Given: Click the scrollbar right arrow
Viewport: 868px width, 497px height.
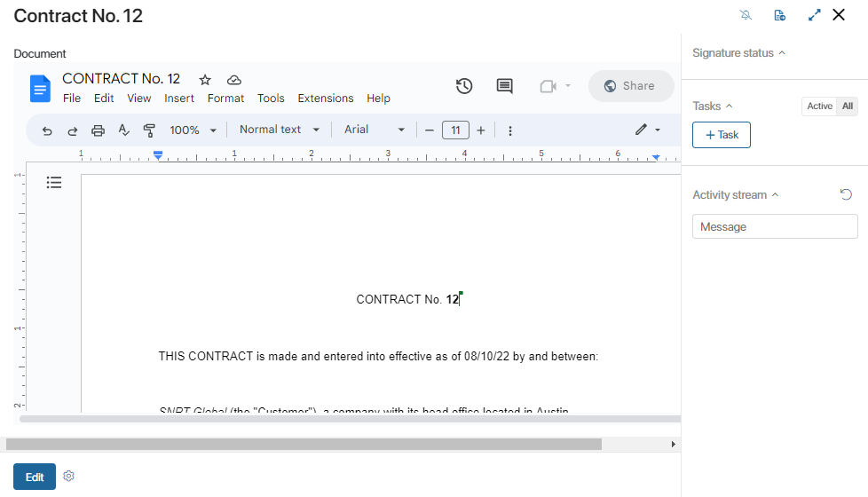Looking at the screenshot, I should (x=673, y=445).
